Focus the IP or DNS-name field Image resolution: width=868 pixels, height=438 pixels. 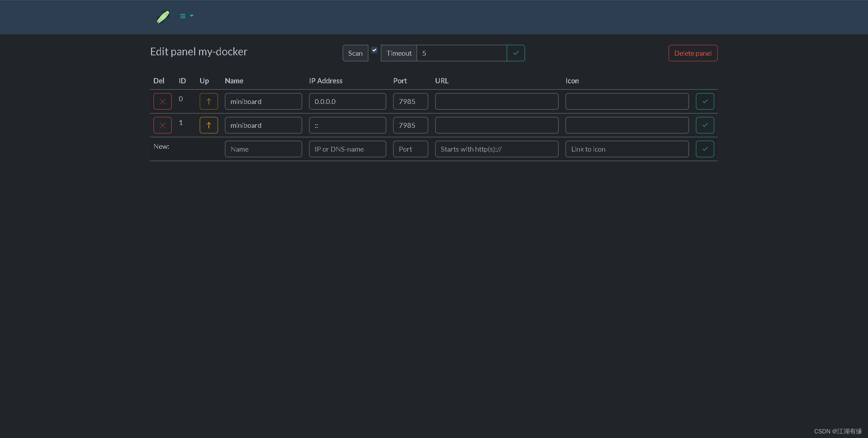[x=347, y=149]
